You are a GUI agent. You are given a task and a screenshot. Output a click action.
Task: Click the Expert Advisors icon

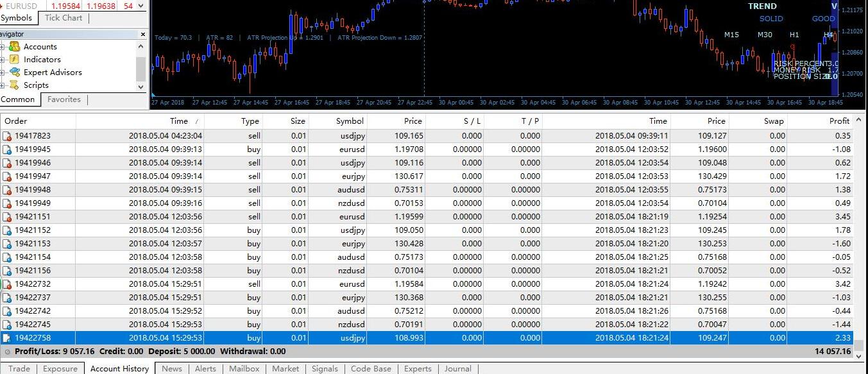point(14,72)
